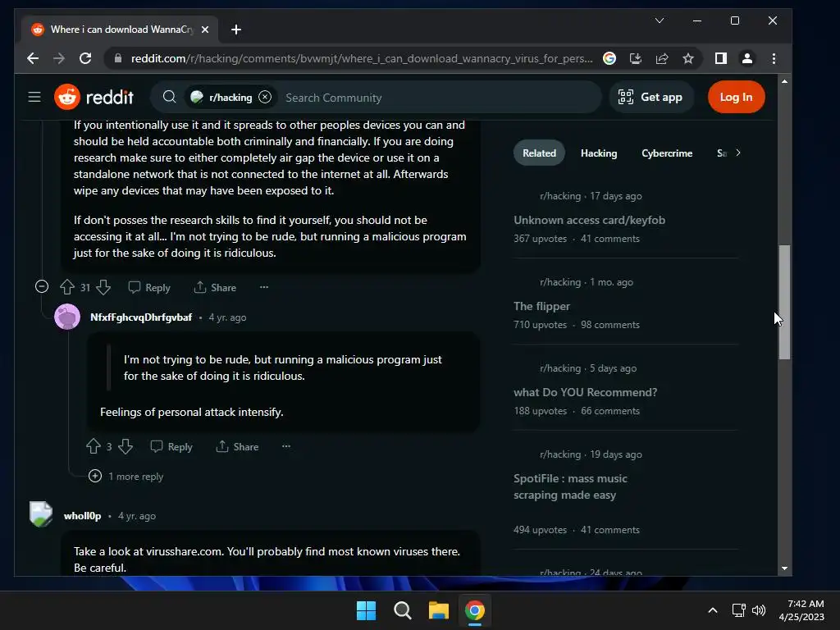
Task: Open more options for the 31-point comment
Action: click(x=264, y=287)
